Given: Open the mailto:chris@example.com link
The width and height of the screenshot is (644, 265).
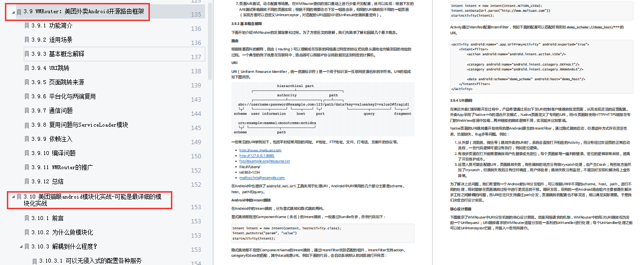Looking at the screenshot, I should (262, 177).
